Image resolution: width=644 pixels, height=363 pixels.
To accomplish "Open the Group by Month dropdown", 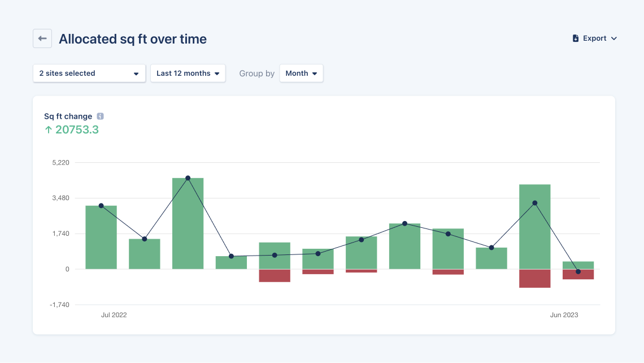I will click(x=301, y=74).
